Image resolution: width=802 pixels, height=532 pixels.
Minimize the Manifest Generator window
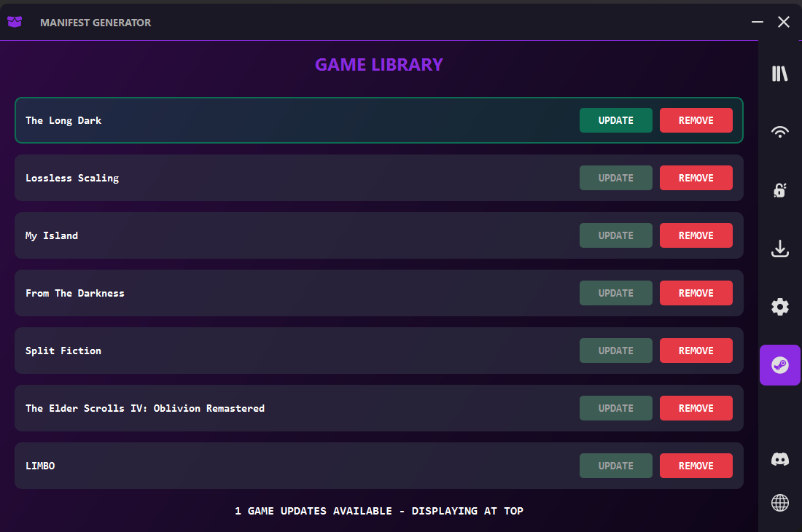(x=757, y=22)
